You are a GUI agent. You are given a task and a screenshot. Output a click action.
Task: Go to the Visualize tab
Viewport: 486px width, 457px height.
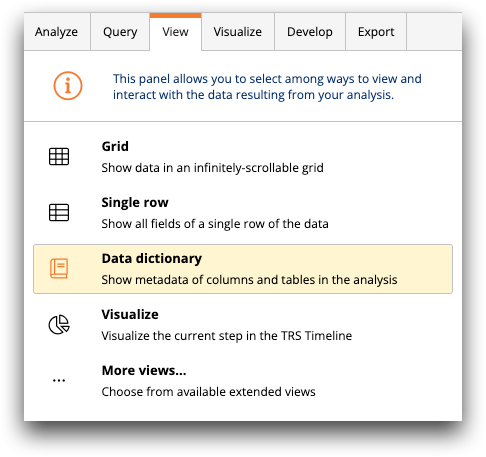[238, 32]
